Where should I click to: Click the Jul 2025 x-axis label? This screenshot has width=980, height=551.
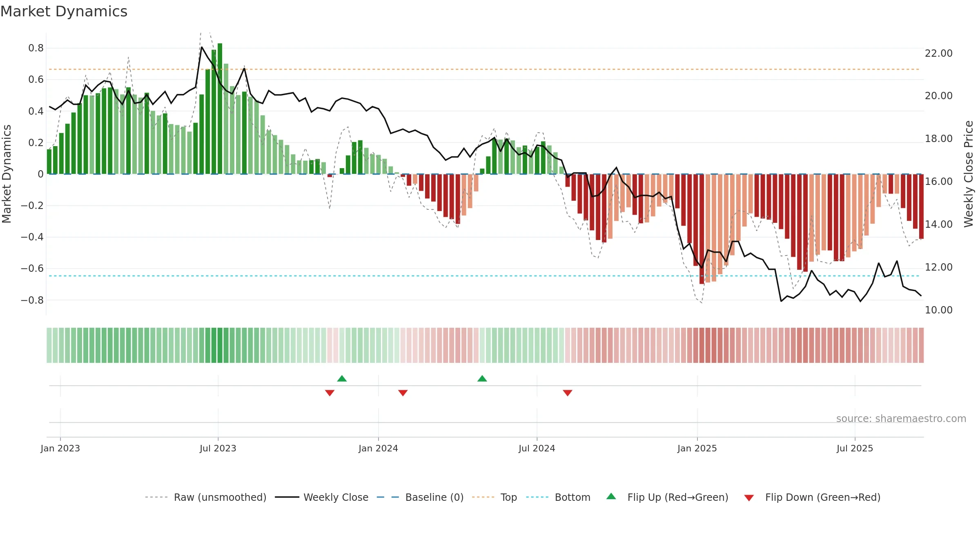pyautogui.click(x=855, y=448)
